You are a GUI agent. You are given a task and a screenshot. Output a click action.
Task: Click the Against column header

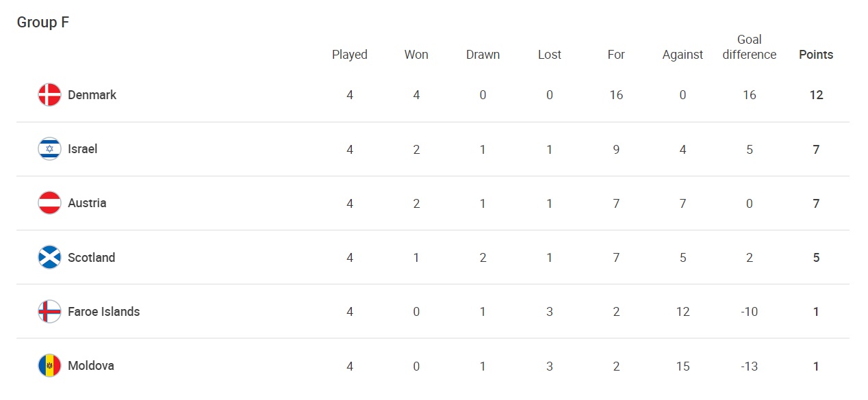click(682, 55)
